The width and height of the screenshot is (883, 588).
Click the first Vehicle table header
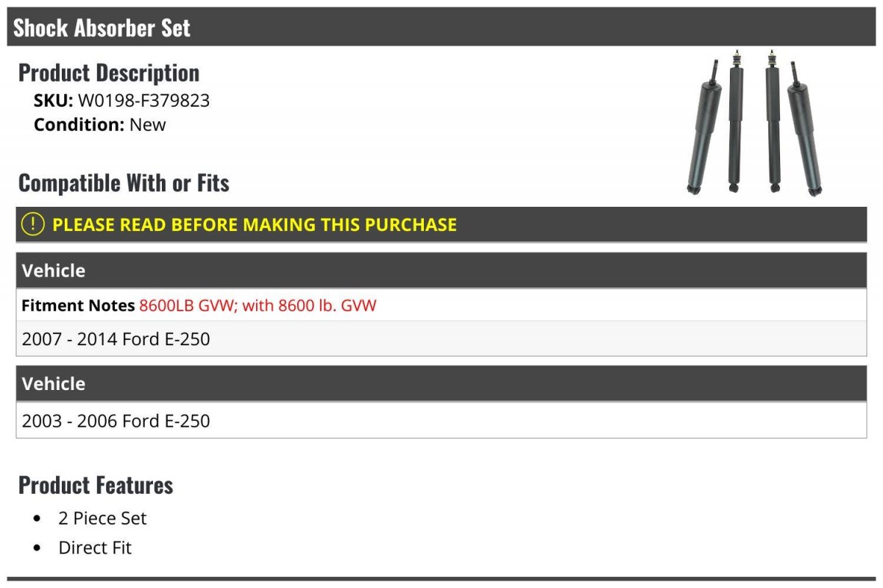coord(441,270)
